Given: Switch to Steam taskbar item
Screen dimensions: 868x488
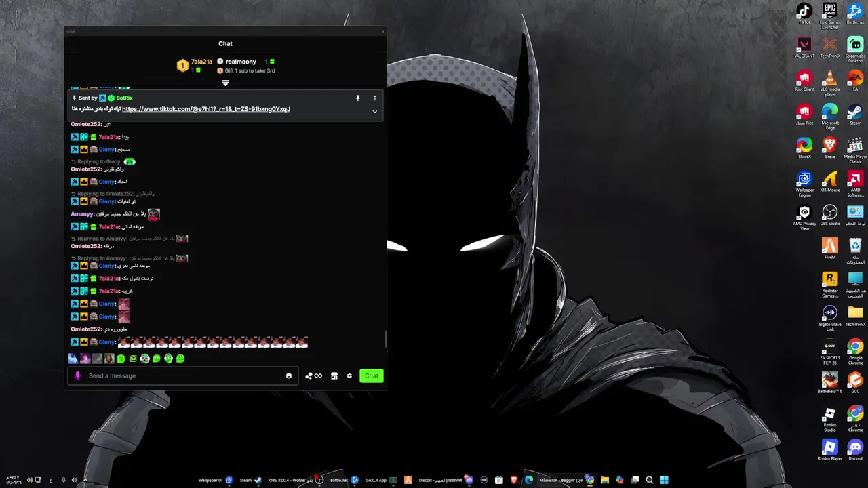Looking at the screenshot, I should coord(251,480).
